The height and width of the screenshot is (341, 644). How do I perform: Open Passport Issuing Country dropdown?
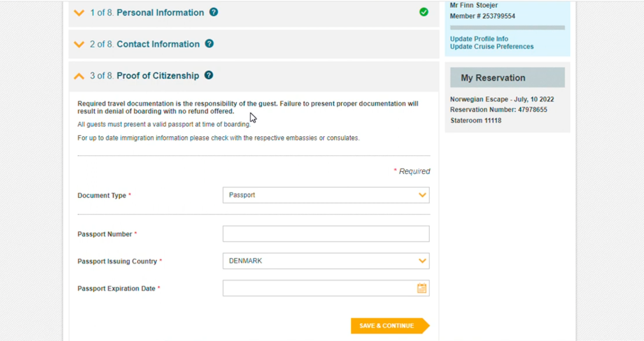[x=326, y=261]
